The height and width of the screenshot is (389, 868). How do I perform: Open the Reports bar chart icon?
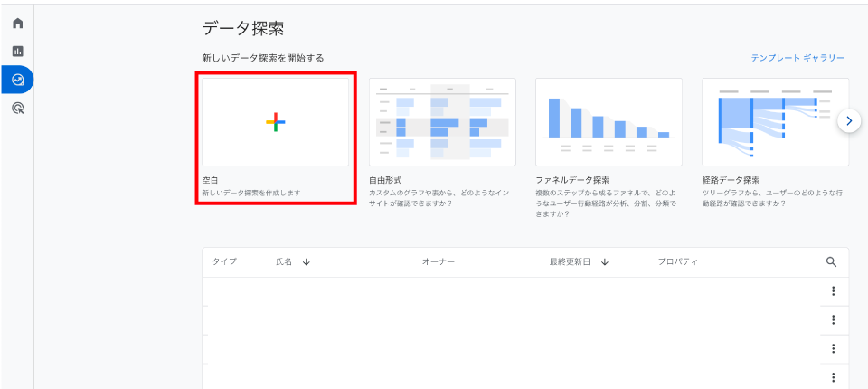click(17, 52)
